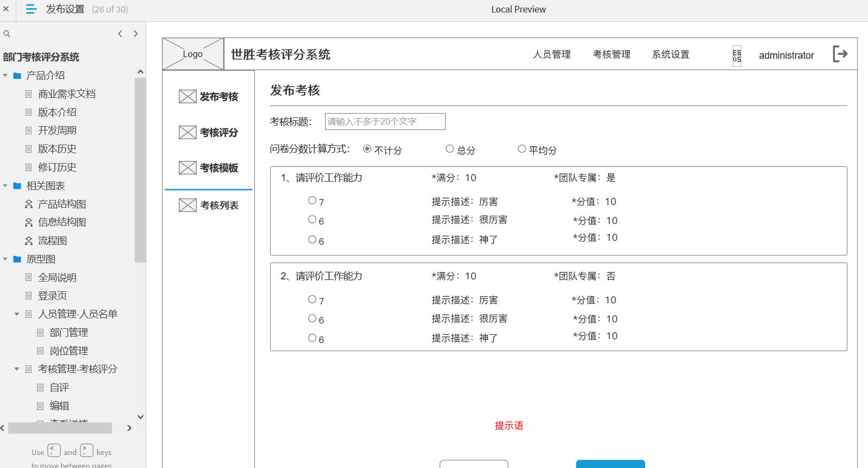Click the white outlined button at bottom
This screenshot has height=468, width=868.
(x=474, y=464)
